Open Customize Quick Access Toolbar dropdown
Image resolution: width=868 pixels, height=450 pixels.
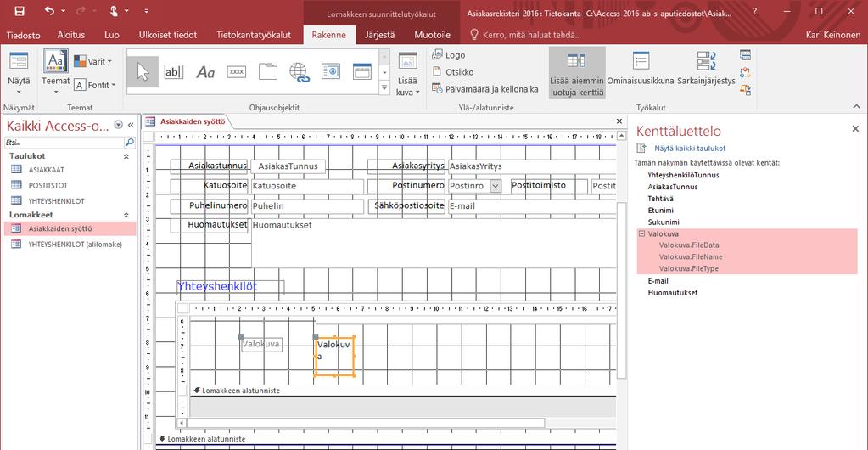[146, 10]
